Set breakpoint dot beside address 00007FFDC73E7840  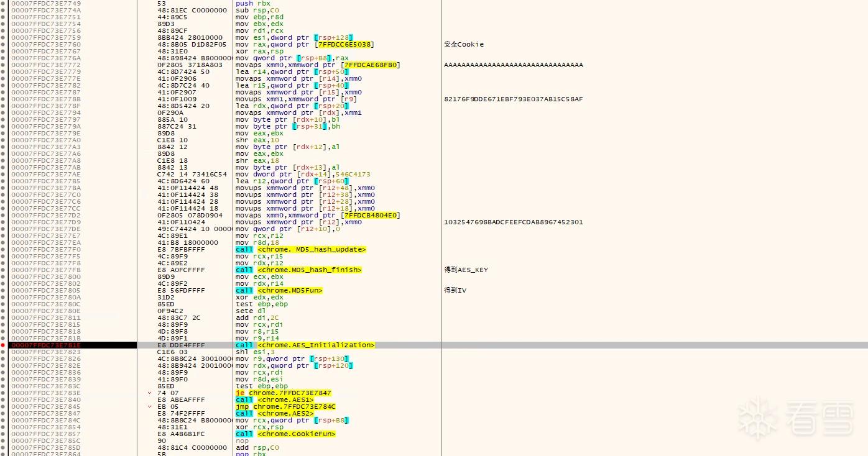(x=3, y=399)
